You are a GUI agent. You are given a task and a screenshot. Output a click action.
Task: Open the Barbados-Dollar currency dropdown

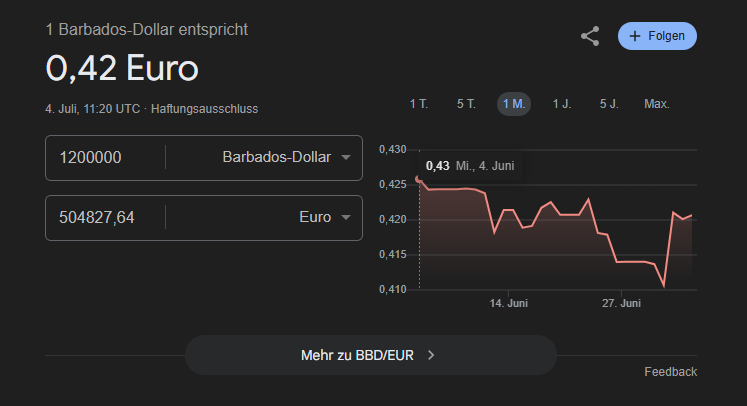click(345, 158)
